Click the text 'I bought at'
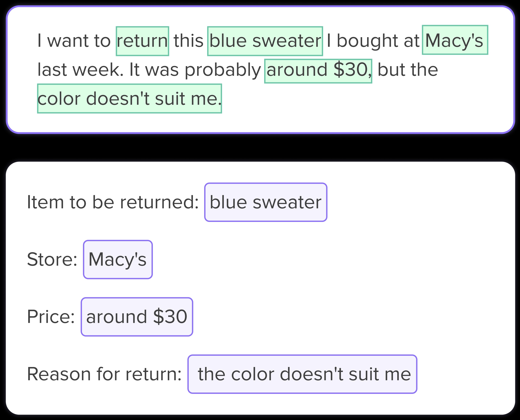This screenshot has height=420, width=520. [373, 41]
